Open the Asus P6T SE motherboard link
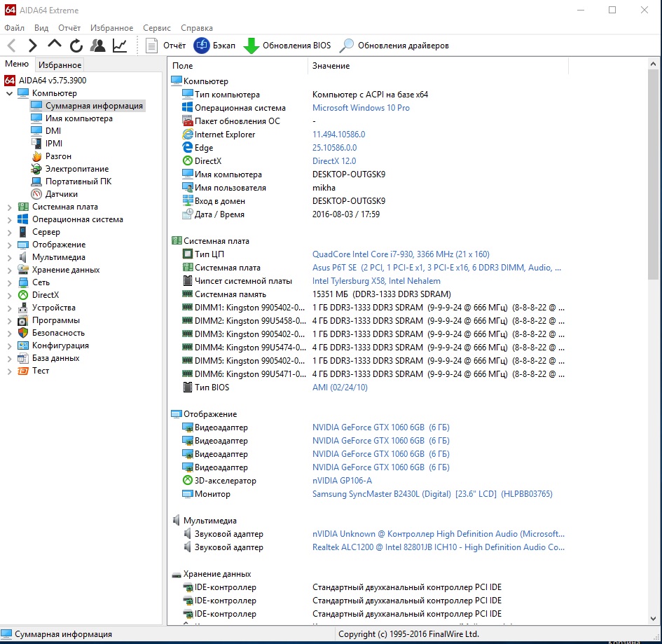 (436, 268)
